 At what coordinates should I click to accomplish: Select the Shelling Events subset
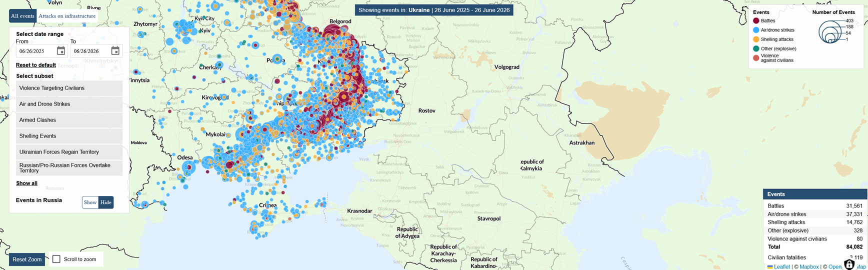[x=69, y=136]
